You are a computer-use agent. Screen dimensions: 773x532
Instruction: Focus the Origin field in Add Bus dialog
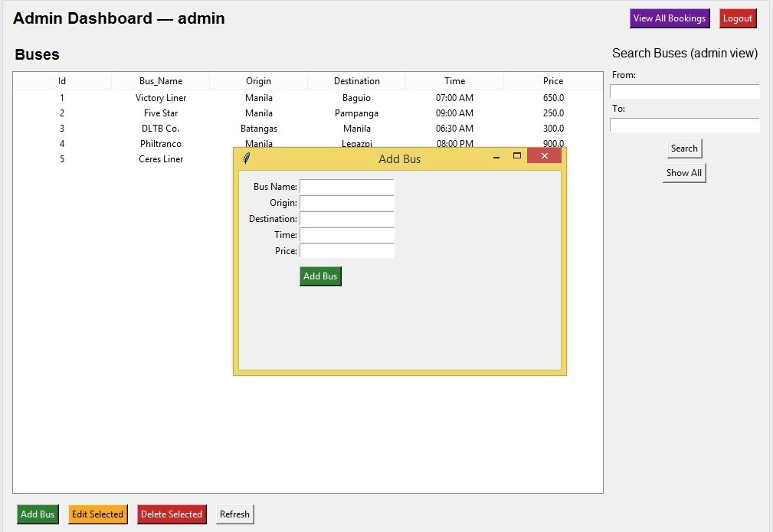click(x=346, y=203)
